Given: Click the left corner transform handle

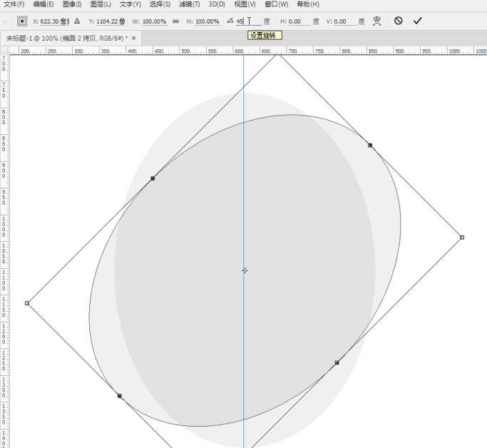Looking at the screenshot, I should 27,303.
